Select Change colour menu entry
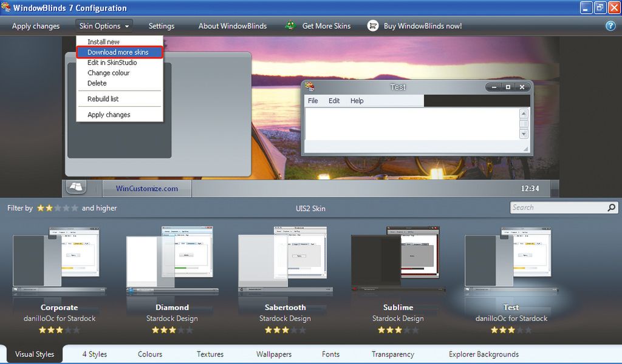 pyautogui.click(x=120, y=72)
